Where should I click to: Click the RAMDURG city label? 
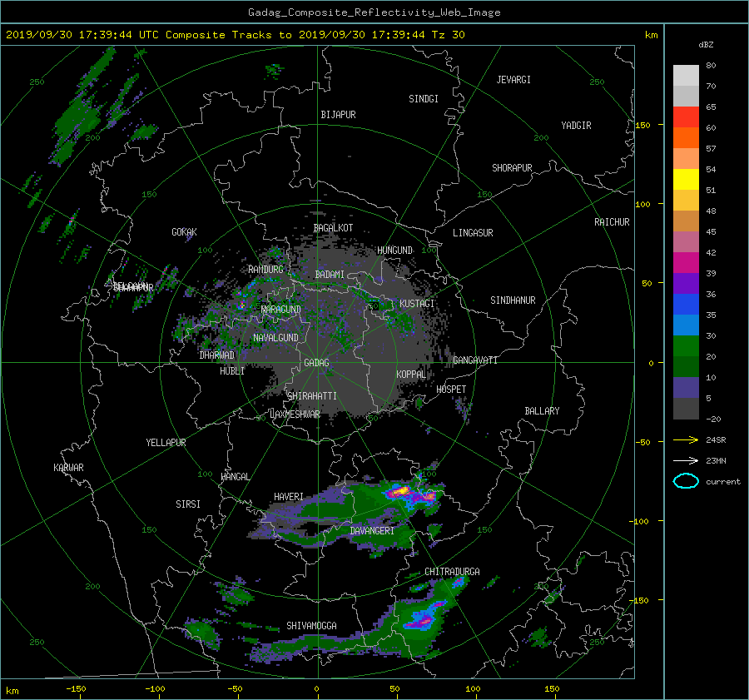[265, 270]
